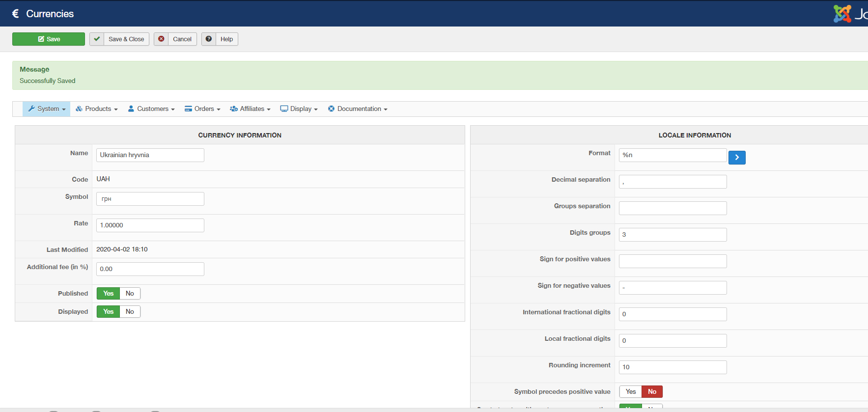Cancel editing the currency
This screenshot has width=868, height=412.
(x=175, y=39)
